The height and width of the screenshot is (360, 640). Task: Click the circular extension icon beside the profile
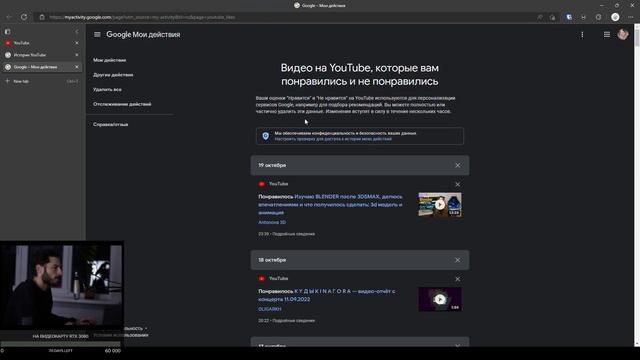598,17
